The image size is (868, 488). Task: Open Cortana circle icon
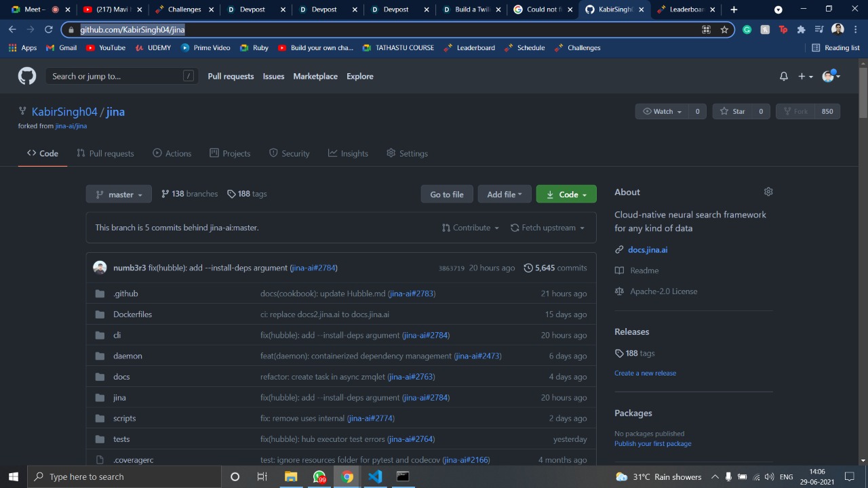pos(235,476)
